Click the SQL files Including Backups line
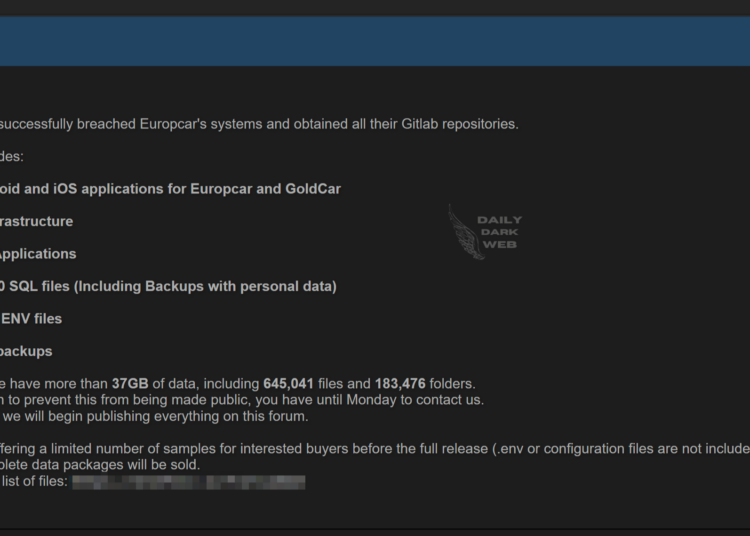The width and height of the screenshot is (750, 536). 168,286
